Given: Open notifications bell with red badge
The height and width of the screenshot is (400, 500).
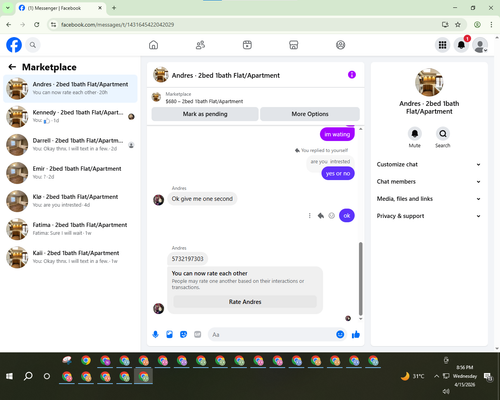Looking at the screenshot, I should tap(461, 45).
